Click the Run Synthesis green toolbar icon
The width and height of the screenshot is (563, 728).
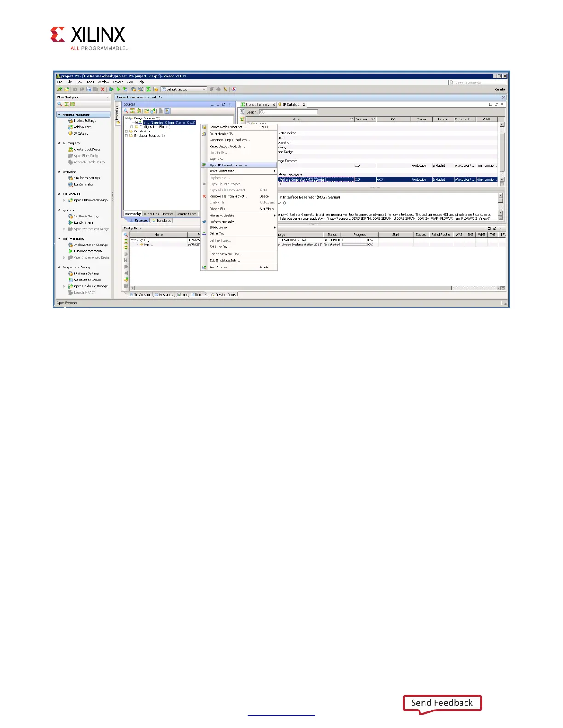tap(111, 89)
